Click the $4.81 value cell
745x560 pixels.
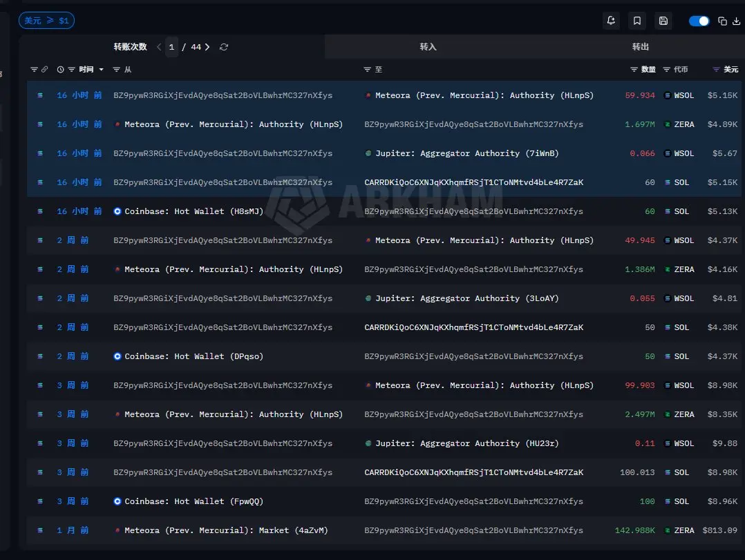point(725,298)
